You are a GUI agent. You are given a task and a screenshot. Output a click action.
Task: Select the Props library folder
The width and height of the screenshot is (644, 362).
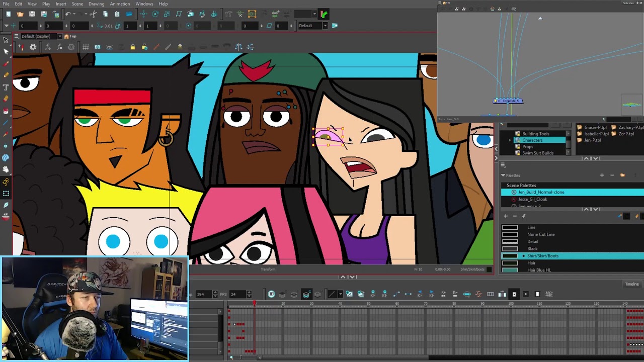(x=528, y=146)
